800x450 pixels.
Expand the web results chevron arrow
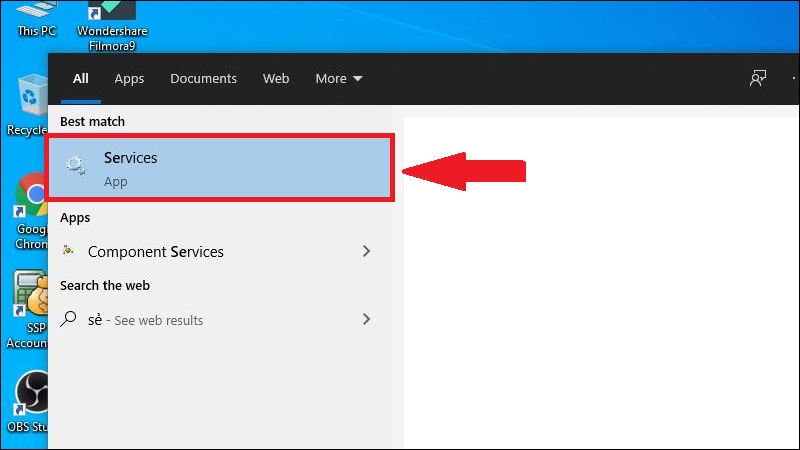[x=366, y=320]
